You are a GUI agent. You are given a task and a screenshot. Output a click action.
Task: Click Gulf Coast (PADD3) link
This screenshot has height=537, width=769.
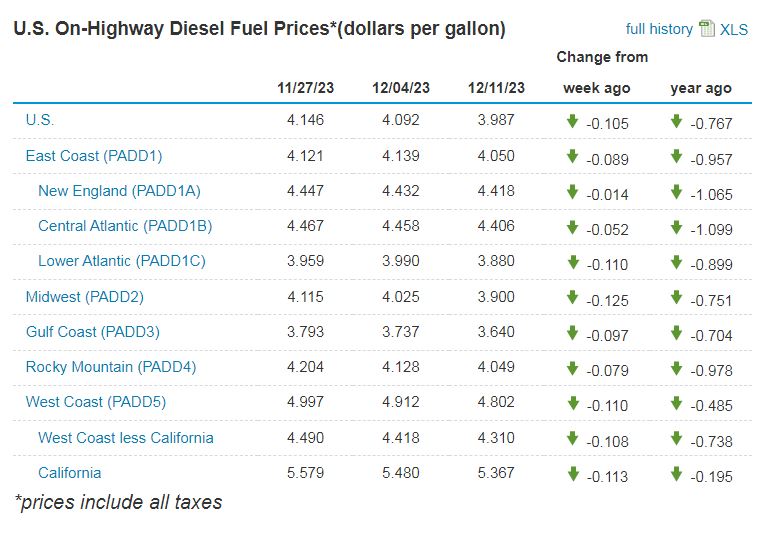(x=93, y=331)
